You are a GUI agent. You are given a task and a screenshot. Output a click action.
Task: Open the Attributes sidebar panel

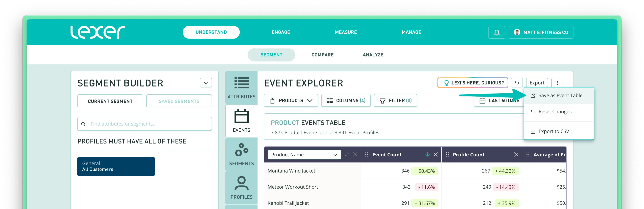pos(241,87)
